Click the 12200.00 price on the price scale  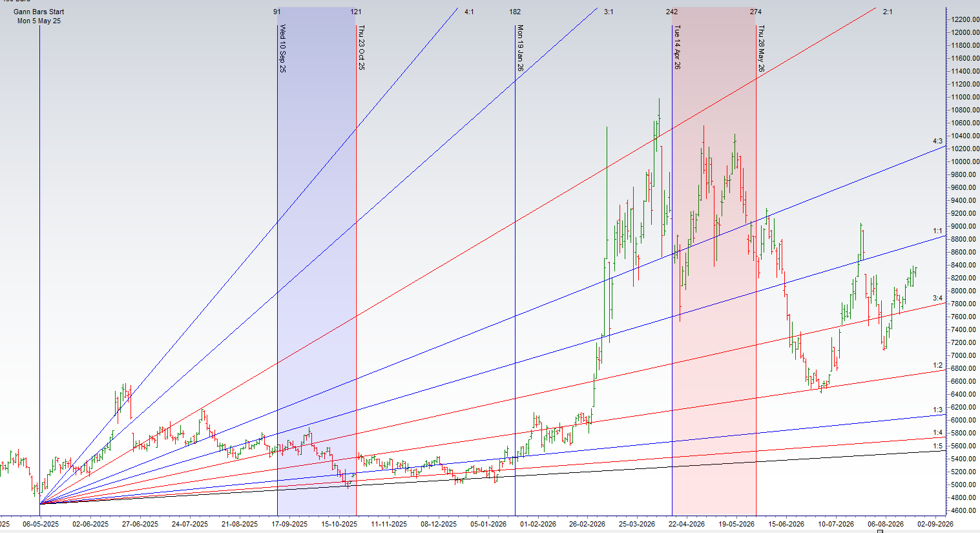point(964,19)
